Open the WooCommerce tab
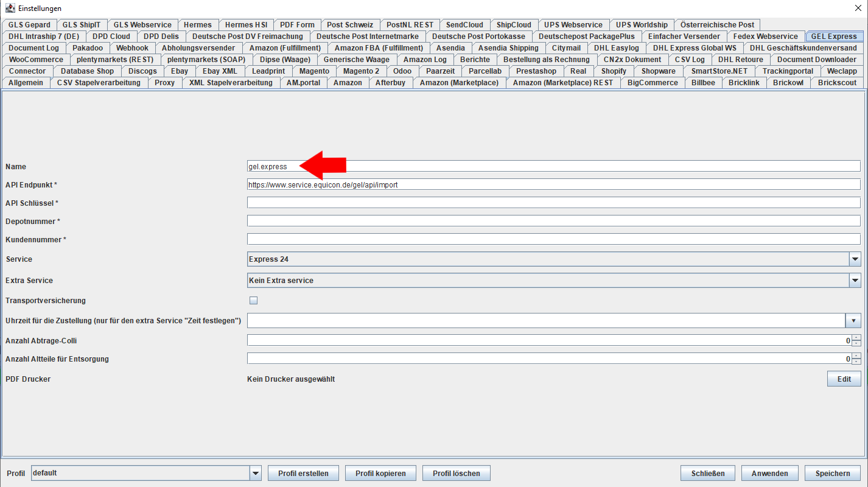The image size is (868, 487). click(x=36, y=60)
